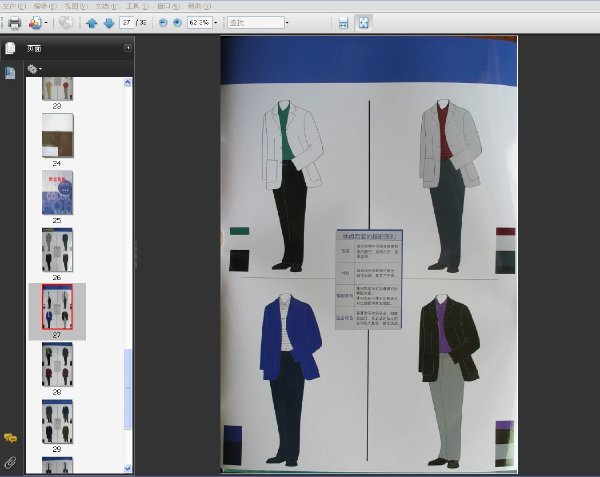This screenshot has height=477, width=600.
Task: Click the zoom percentage field 62.3%
Action: coord(200,23)
